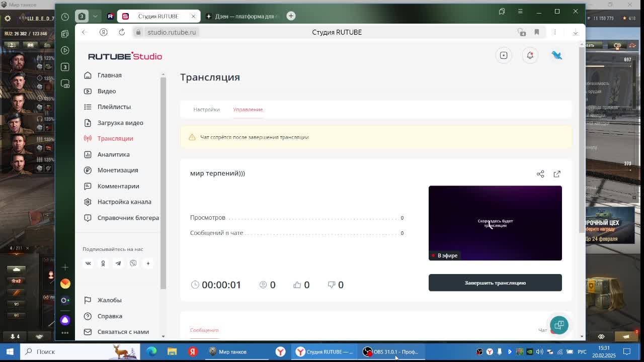Open the channel avatar menu
644x362 pixels.
556,55
